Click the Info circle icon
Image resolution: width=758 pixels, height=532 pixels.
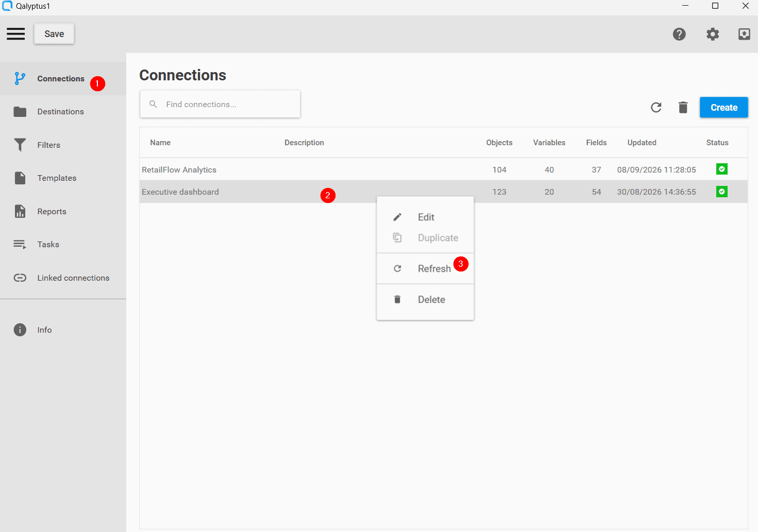point(20,330)
